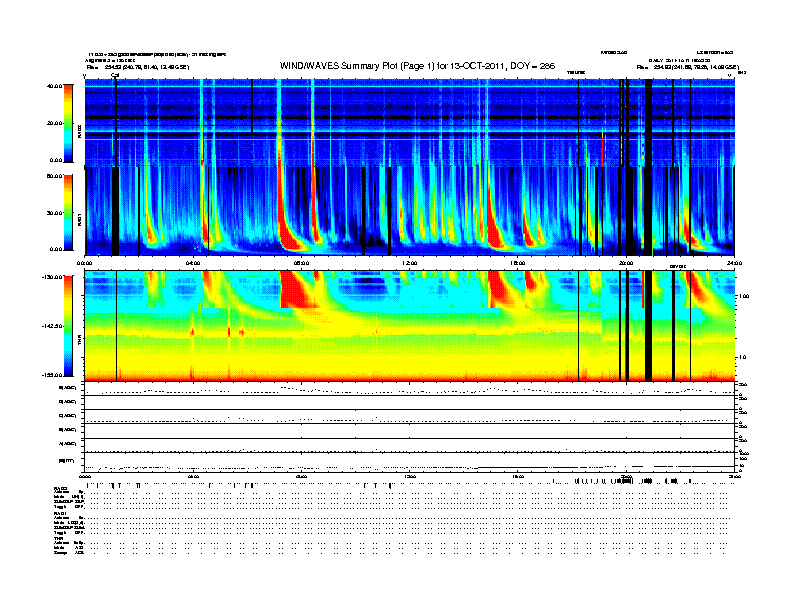
Task: Click the 04:00 tick below RAD1 panel
Action: (x=193, y=263)
